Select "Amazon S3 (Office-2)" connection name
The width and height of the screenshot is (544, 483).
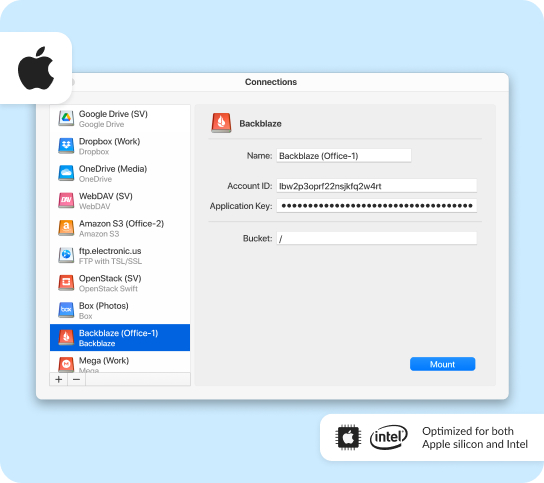(121, 224)
